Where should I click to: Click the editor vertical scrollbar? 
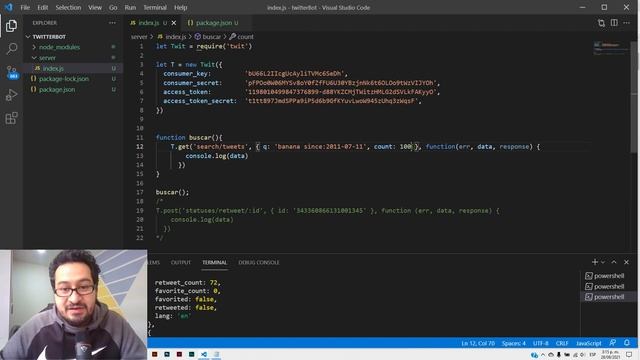pyautogui.click(x=634, y=98)
